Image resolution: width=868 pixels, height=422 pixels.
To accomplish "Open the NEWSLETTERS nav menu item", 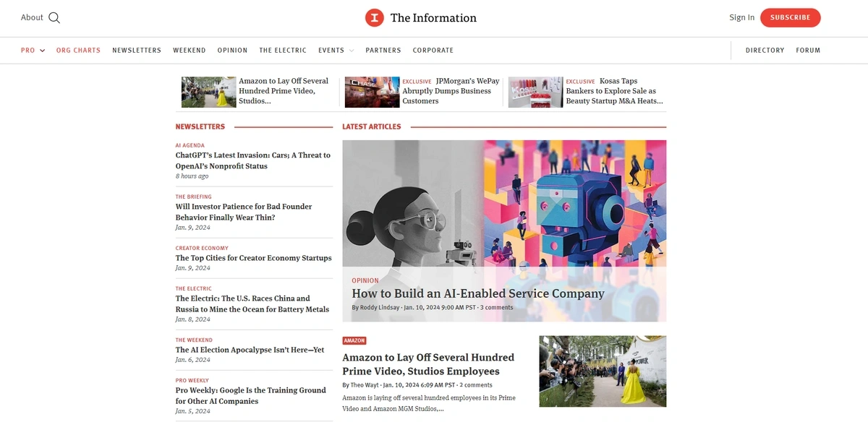I will click(x=137, y=50).
